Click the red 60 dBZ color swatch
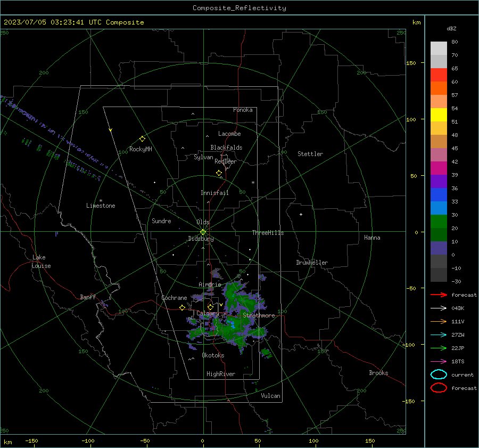Image resolution: width=479 pixels, height=448 pixels. coord(439,75)
